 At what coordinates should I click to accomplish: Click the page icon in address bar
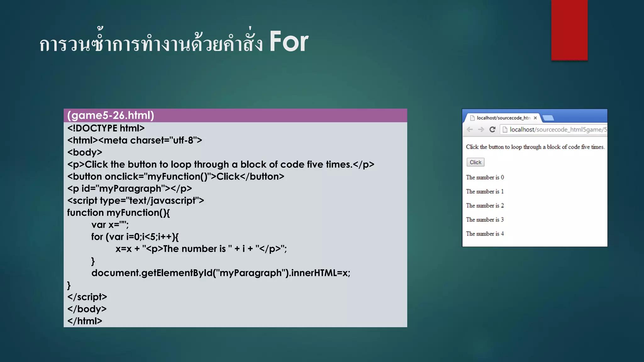tap(505, 129)
